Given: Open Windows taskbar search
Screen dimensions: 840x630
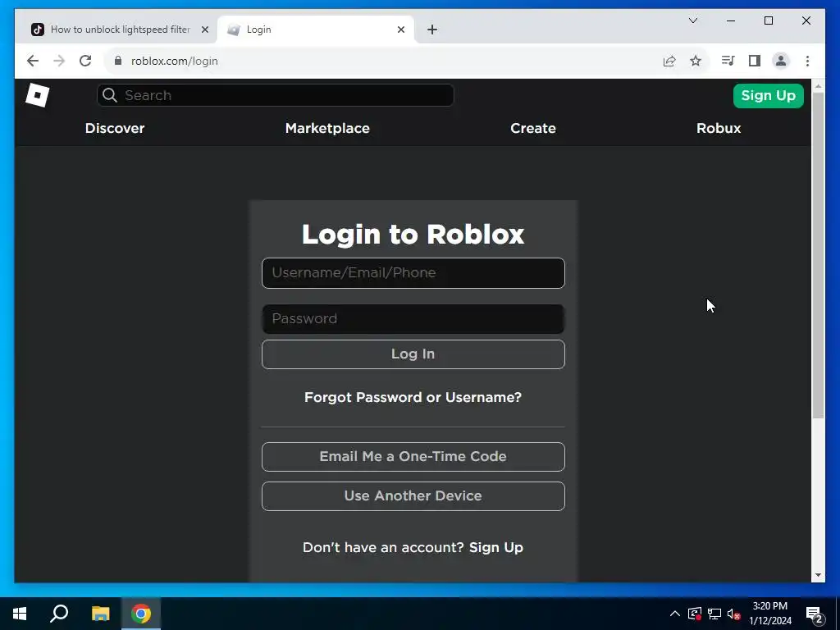Looking at the screenshot, I should 59,614.
